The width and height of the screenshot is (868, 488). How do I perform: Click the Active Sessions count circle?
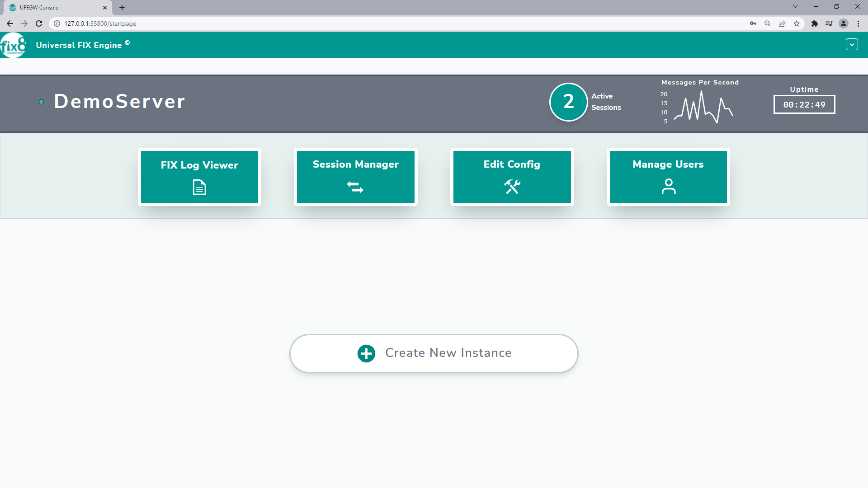click(x=568, y=102)
